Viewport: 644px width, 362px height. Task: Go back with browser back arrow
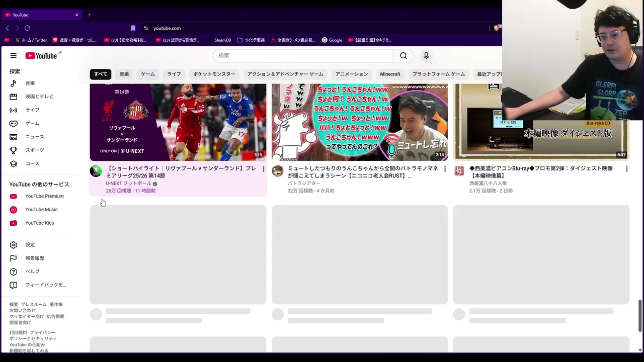point(7,28)
